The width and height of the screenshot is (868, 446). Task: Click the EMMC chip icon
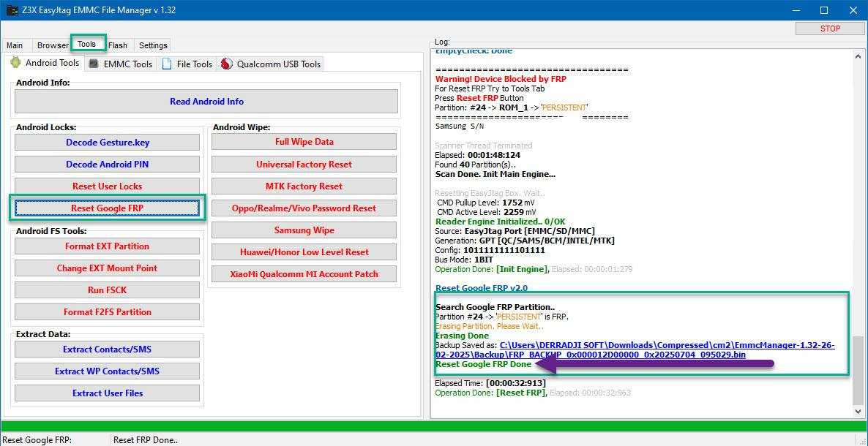point(94,64)
